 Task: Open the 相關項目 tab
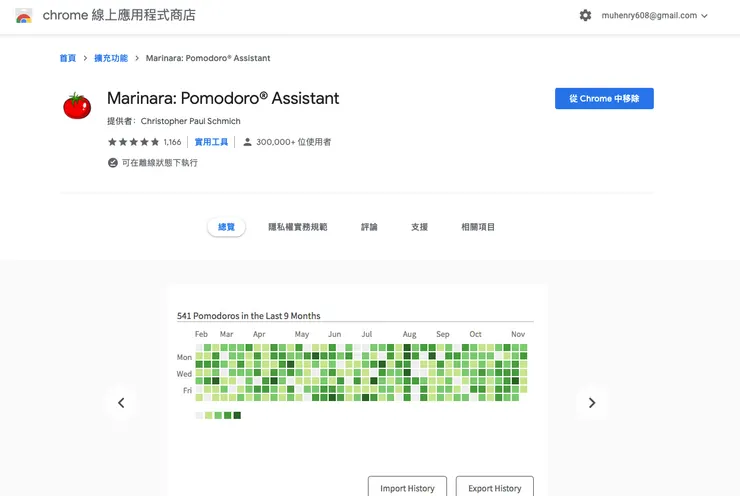[x=478, y=227]
